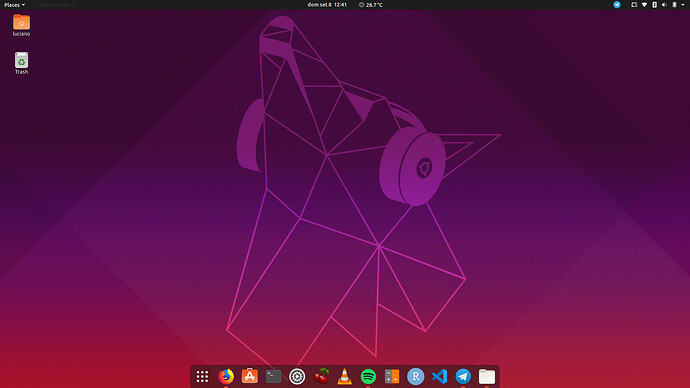Open the Calculator app in the dock
The image size is (690, 388).
click(392, 377)
